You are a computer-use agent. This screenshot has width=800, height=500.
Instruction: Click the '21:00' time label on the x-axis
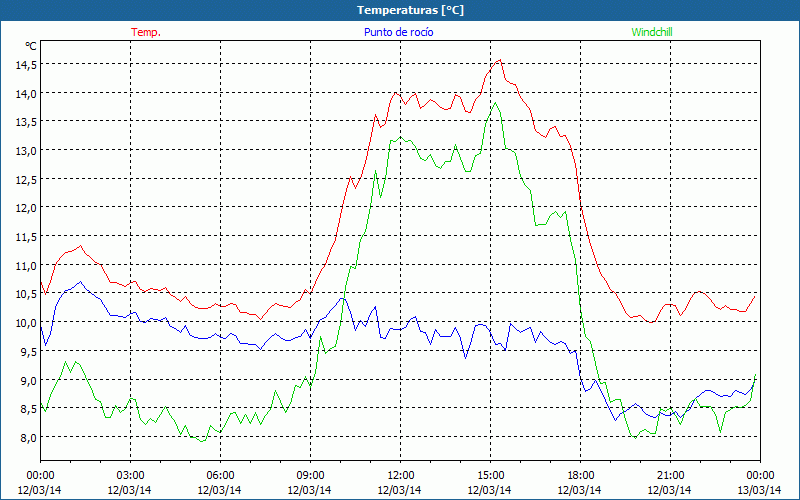(670, 476)
